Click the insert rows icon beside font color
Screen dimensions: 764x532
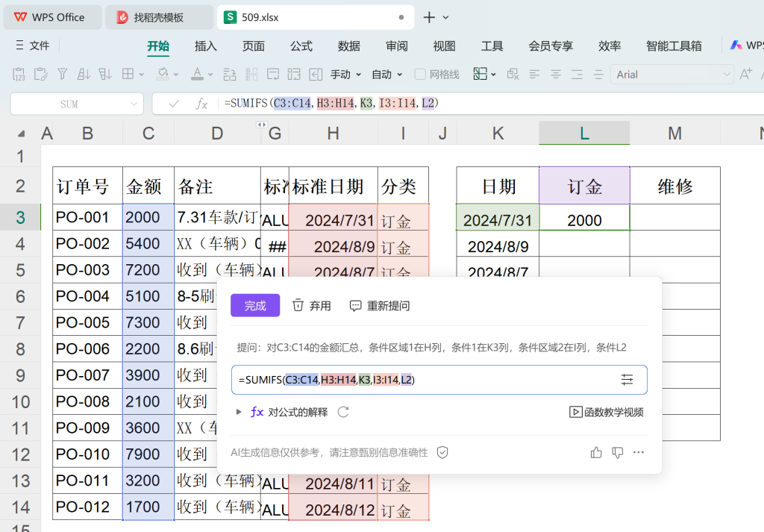coord(230,74)
